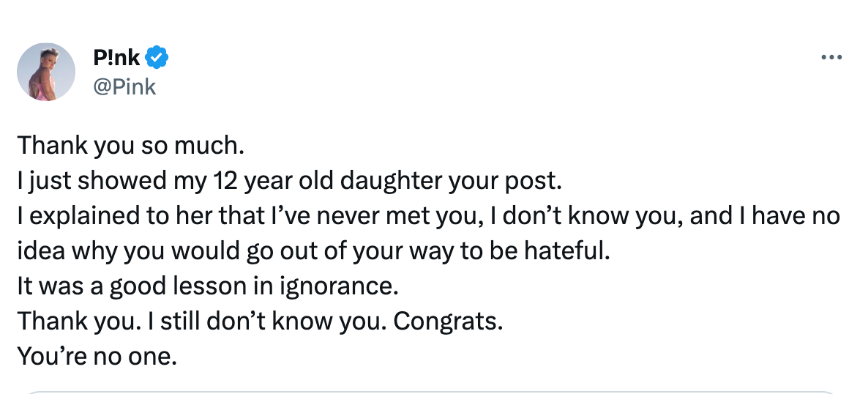The width and height of the screenshot is (868, 394).
Task: Click the line starting "Thank you. I still"
Action: click(260, 321)
